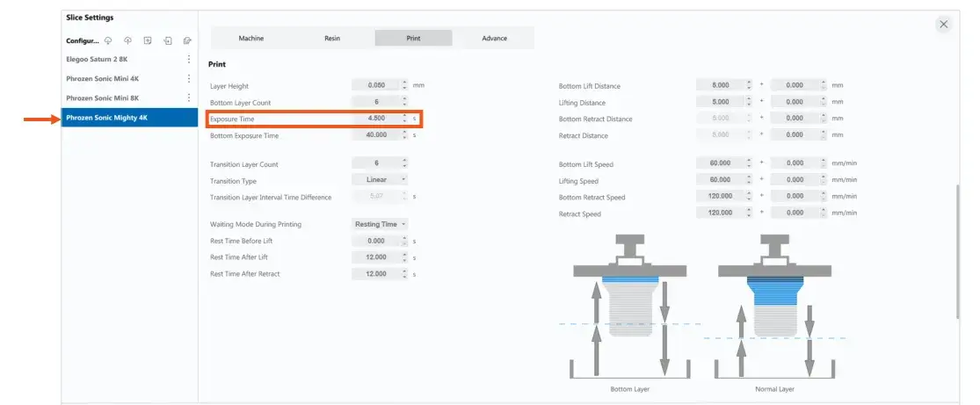Go to the Advance tab
This screenshot has height=405, width=980.
click(x=494, y=39)
